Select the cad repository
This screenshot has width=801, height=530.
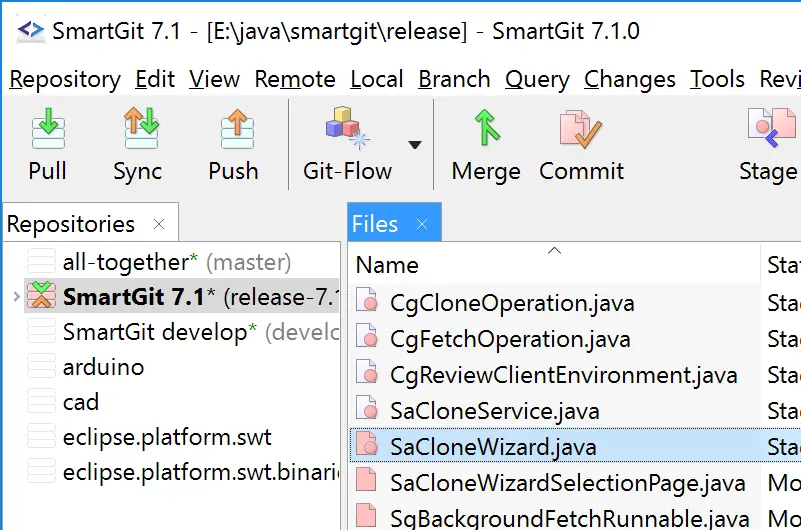coord(81,402)
